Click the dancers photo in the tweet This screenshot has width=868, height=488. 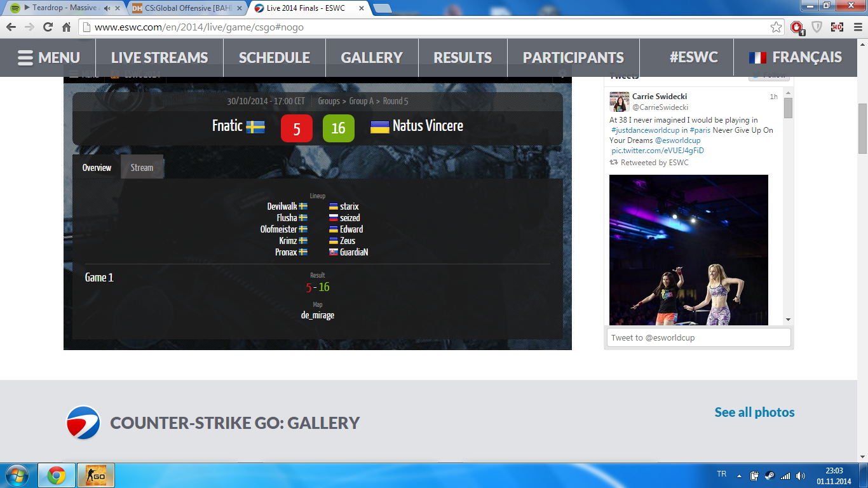pyautogui.click(x=689, y=250)
